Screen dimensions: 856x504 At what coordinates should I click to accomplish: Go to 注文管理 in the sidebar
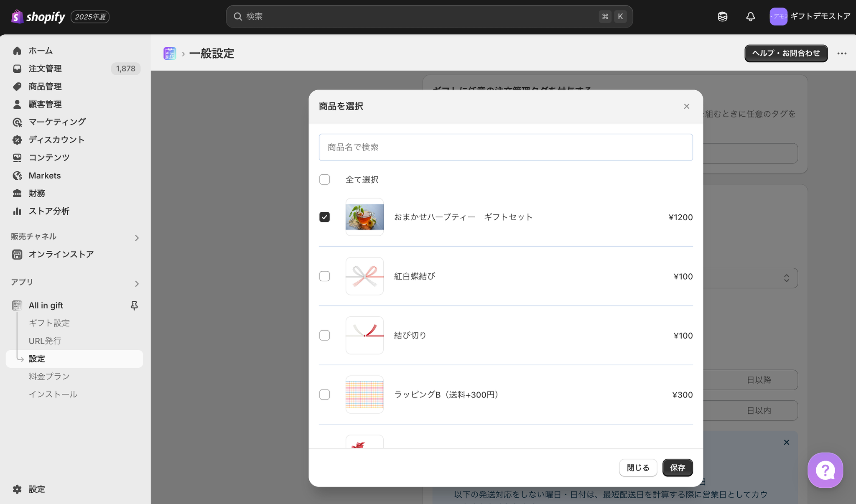click(x=45, y=69)
